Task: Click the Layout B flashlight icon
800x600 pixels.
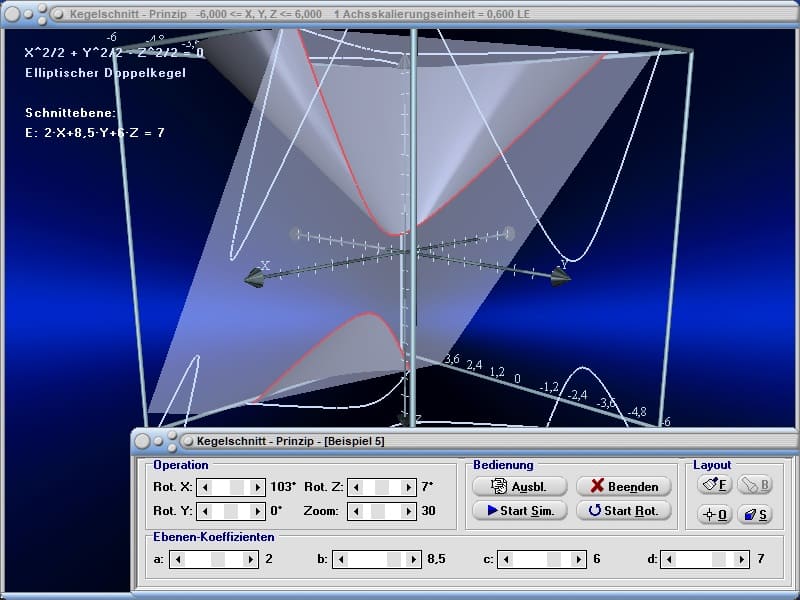Action: (754, 484)
